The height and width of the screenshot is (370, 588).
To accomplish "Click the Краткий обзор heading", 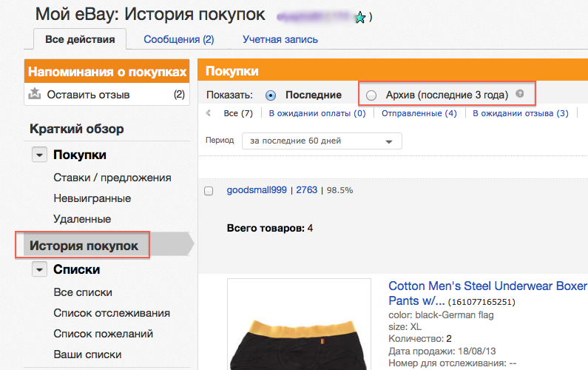I will pyautogui.click(x=76, y=129).
